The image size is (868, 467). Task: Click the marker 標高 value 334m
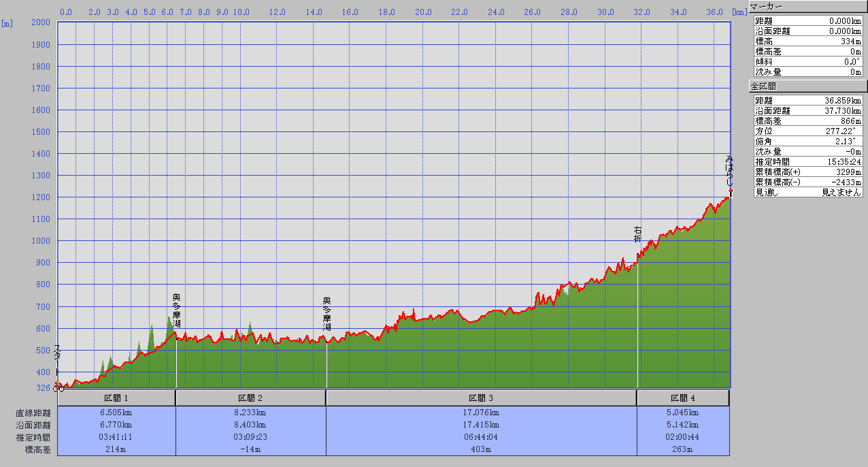[x=842, y=41]
